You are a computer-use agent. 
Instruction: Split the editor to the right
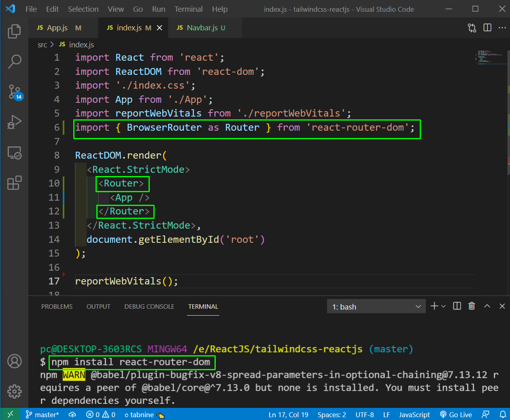[487, 28]
